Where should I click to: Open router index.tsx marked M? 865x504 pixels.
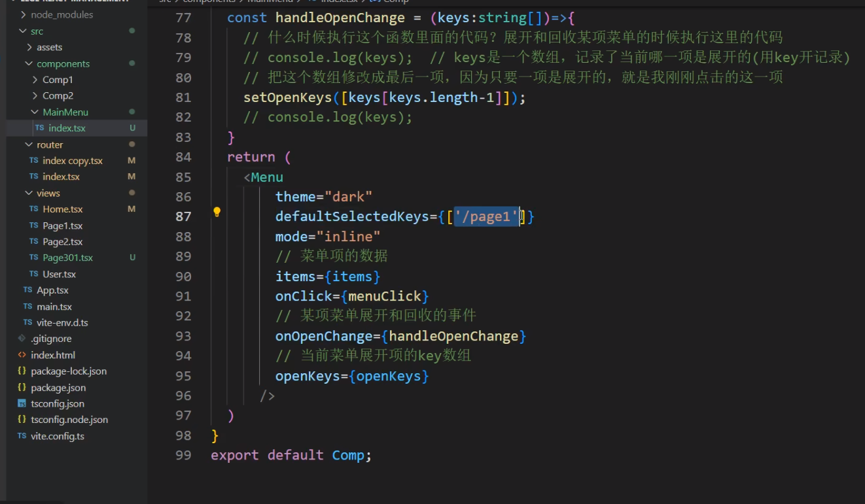pos(61,176)
